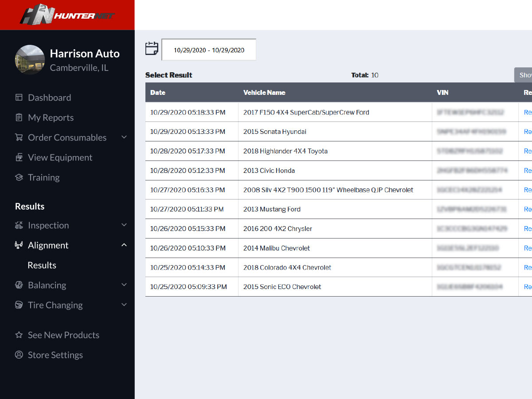Click the My Reports clipboard icon
This screenshot has width=532, height=399.
click(19, 117)
